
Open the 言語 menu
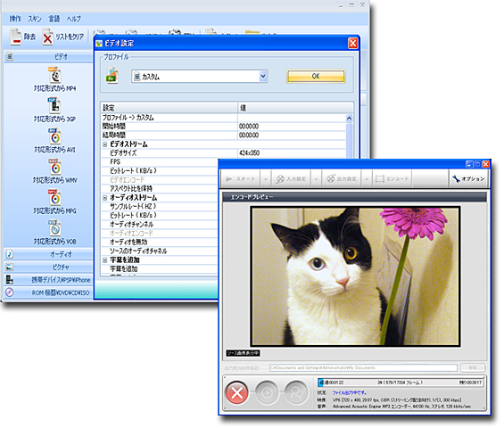tap(54, 19)
